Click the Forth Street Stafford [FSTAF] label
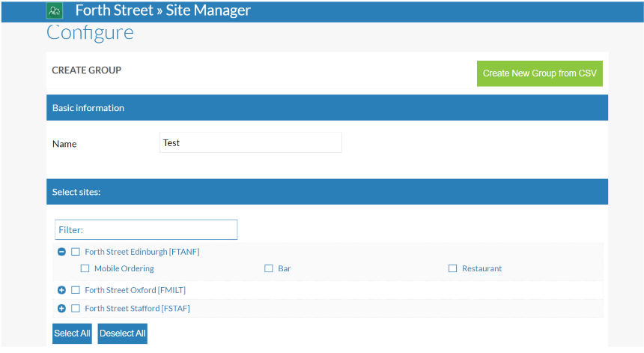Screen dimensions: 644x353 pos(137,309)
